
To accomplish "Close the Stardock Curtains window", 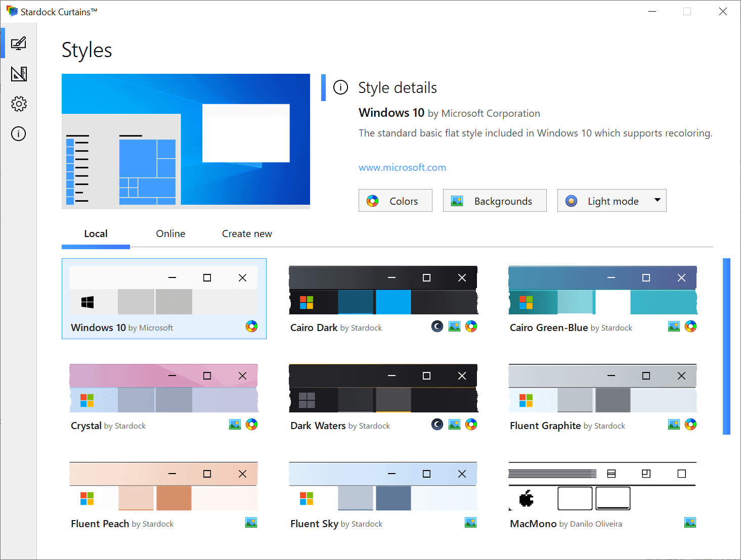I will tap(723, 11).
